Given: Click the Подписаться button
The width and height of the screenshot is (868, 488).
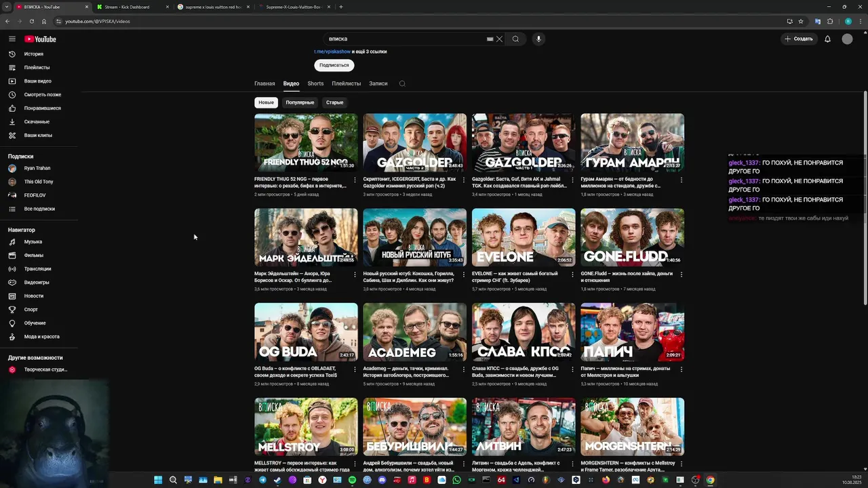Looking at the screenshot, I should click(334, 65).
